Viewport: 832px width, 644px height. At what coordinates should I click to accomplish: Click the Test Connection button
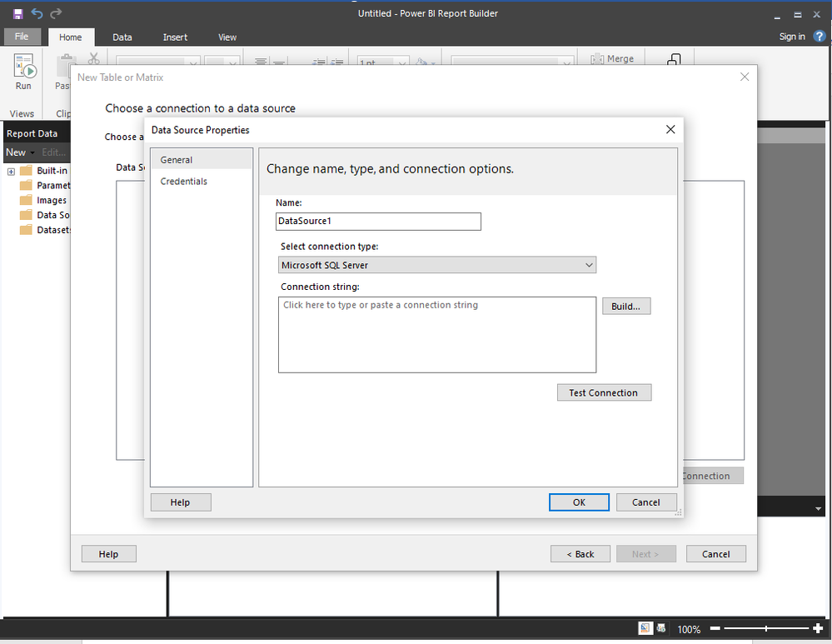(x=604, y=392)
